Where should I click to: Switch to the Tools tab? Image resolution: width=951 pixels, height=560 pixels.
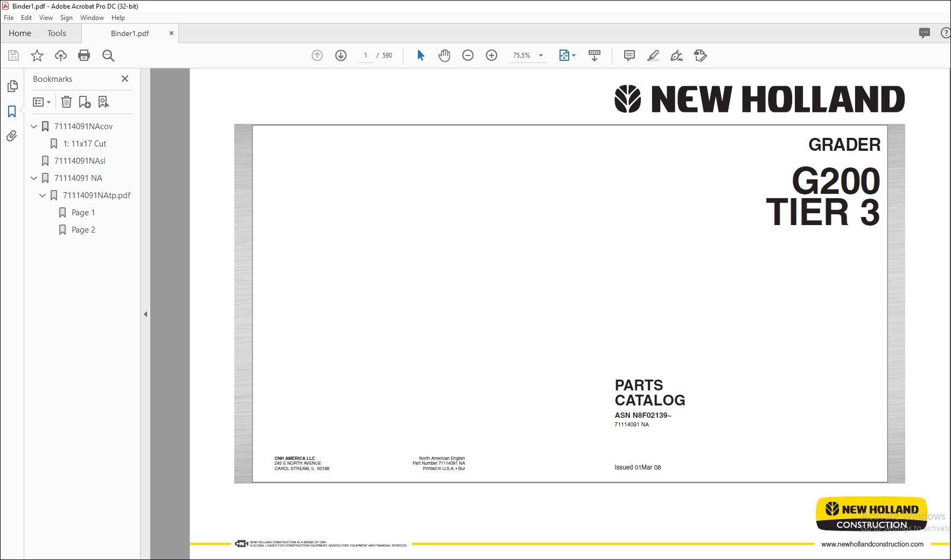tap(57, 33)
